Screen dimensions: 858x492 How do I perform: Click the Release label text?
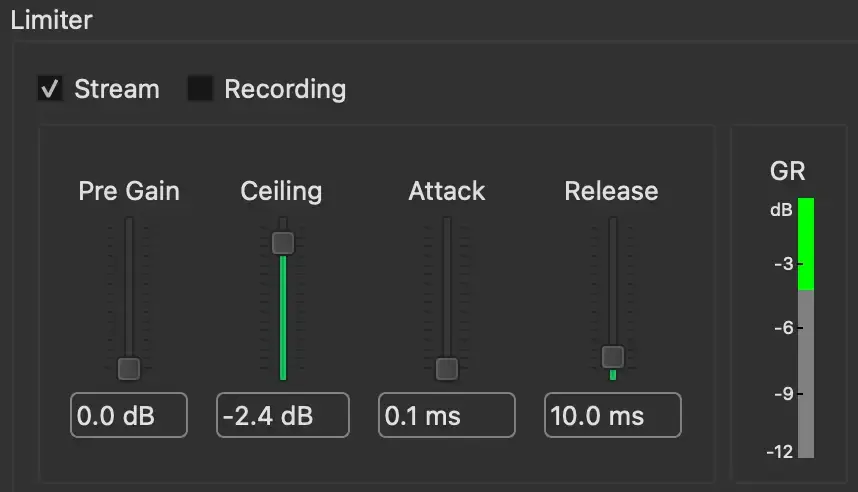[611, 191]
